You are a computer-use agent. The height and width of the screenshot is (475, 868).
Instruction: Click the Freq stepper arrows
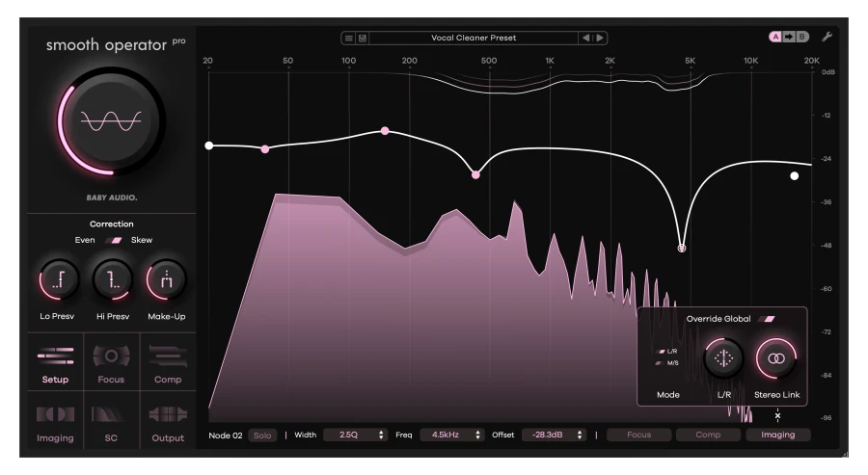pyautogui.click(x=477, y=435)
